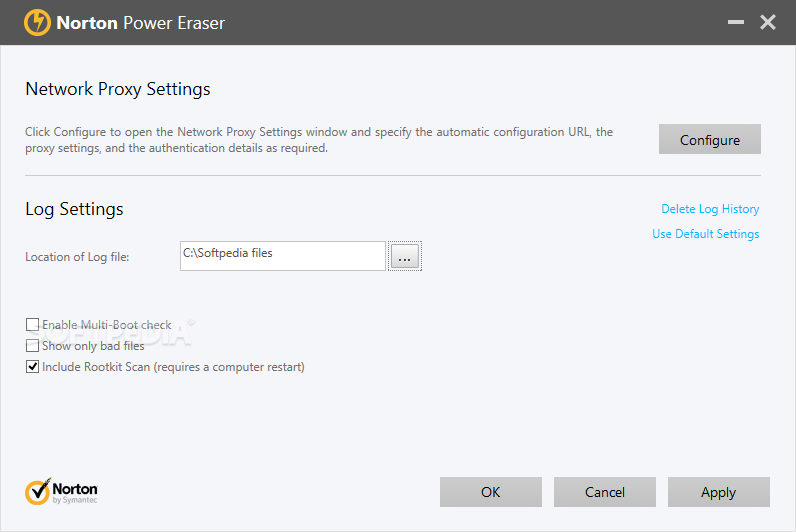
Task: Click the Apply button
Action: tap(718, 492)
